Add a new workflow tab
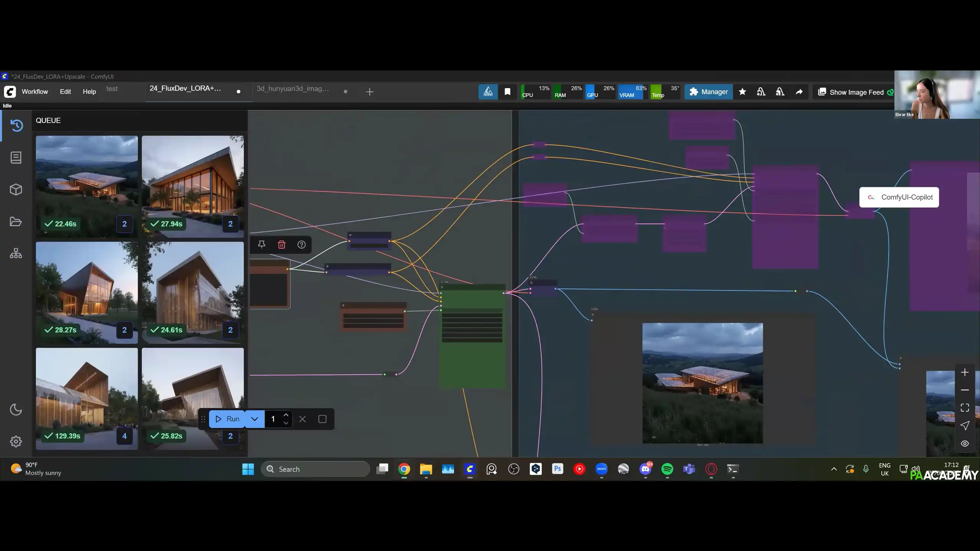The width and height of the screenshot is (980, 551). click(370, 92)
